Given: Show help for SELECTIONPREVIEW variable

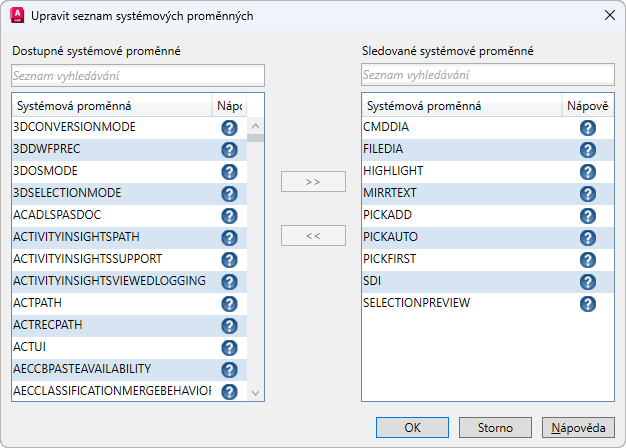Looking at the screenshot, I should (588, 304).
